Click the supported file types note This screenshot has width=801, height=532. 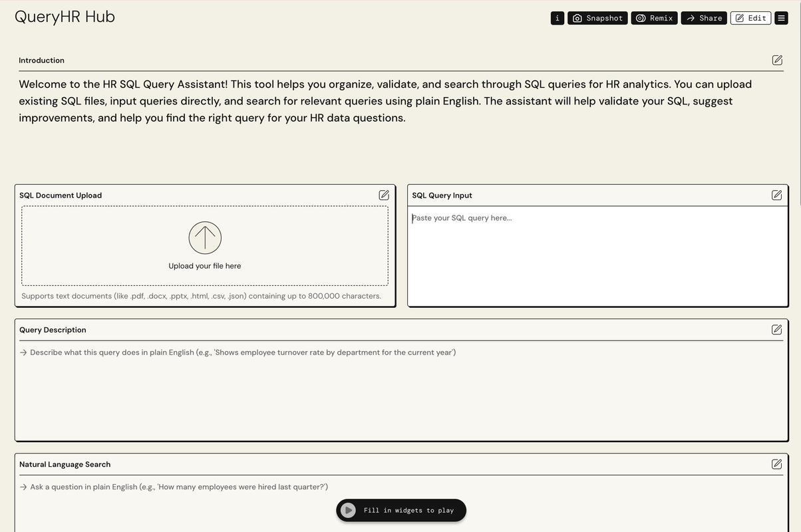(x=202, y=296)
